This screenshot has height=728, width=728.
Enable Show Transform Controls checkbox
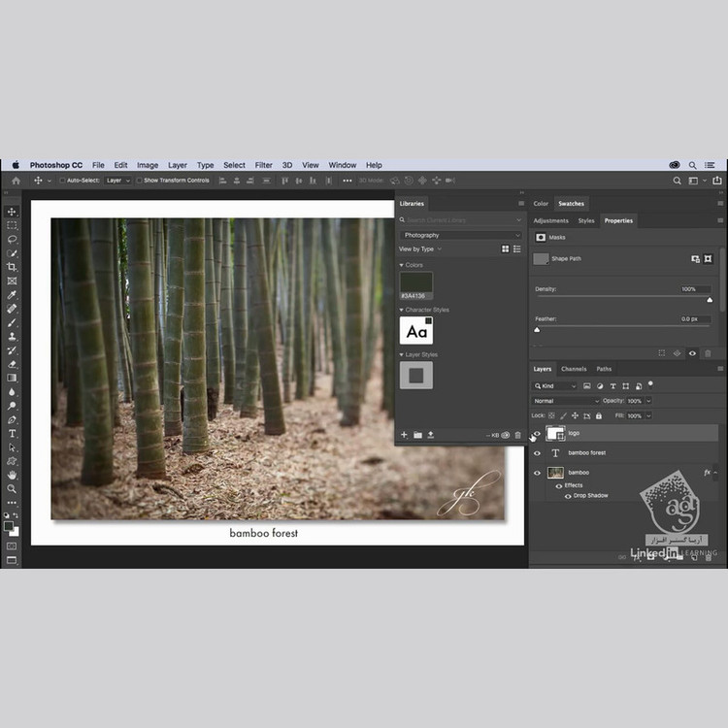click(140, 181)
